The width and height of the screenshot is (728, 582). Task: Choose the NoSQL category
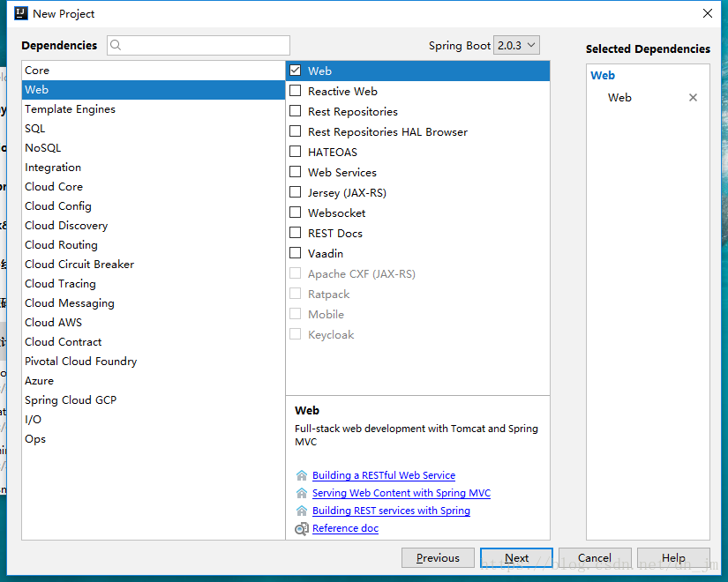[154, 147]
